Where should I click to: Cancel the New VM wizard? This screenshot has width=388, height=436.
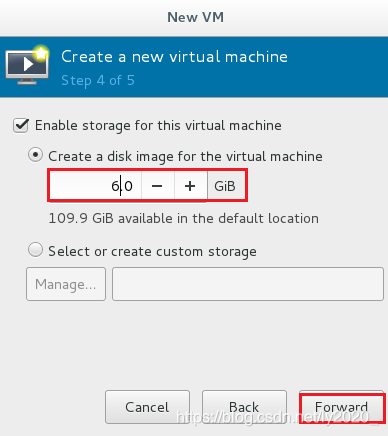(147, 407)
